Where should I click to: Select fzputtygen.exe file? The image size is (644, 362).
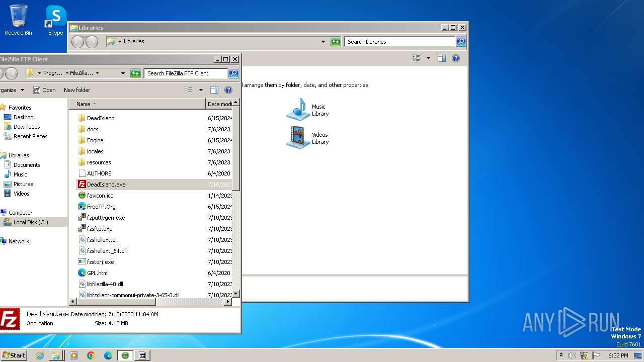coord(106,218)
